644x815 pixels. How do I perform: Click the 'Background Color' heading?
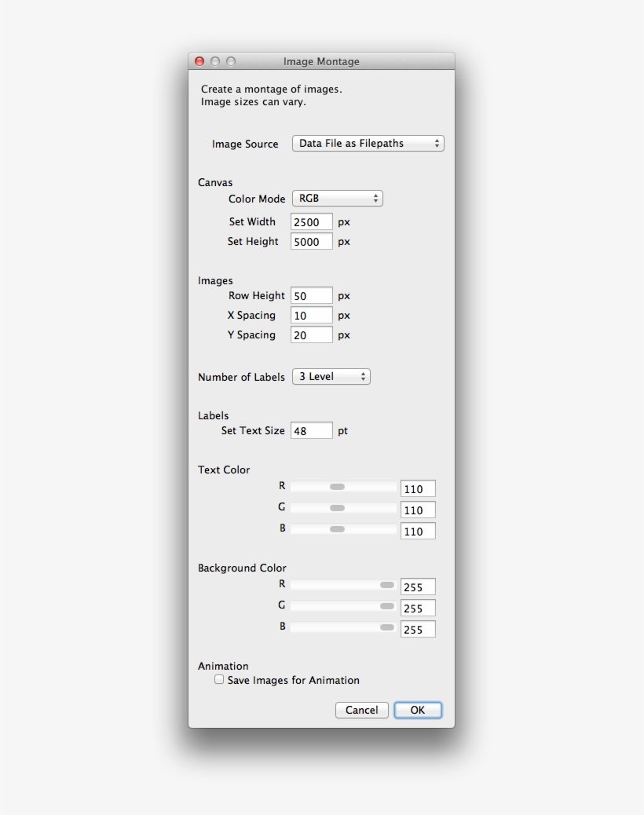(x=242, y=568)
